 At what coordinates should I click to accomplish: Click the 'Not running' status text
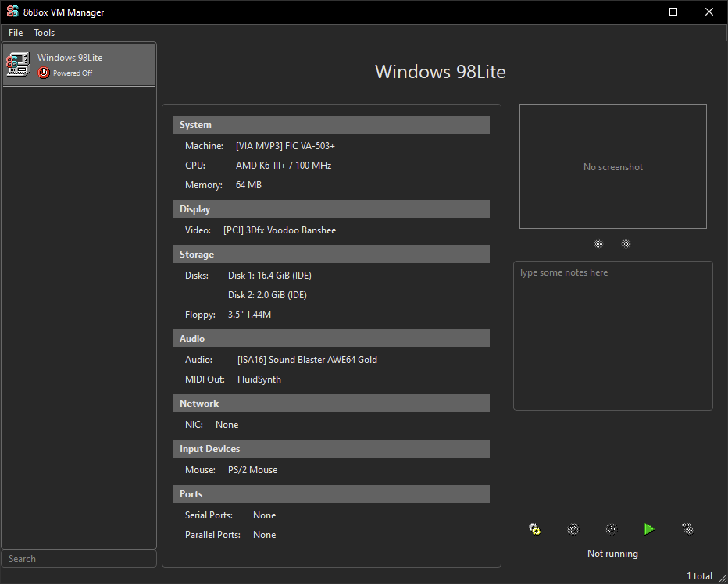tap(612, 554)
